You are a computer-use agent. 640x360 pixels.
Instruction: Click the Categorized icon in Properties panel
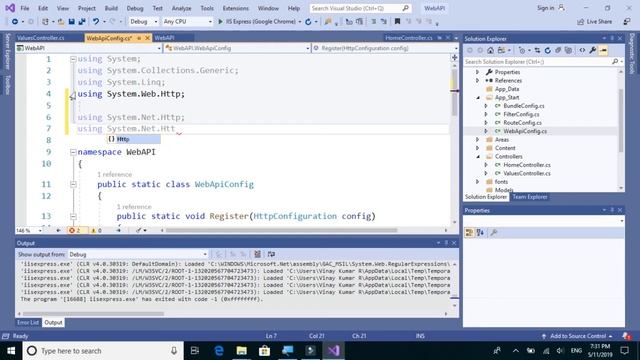[x=469, y=233]
